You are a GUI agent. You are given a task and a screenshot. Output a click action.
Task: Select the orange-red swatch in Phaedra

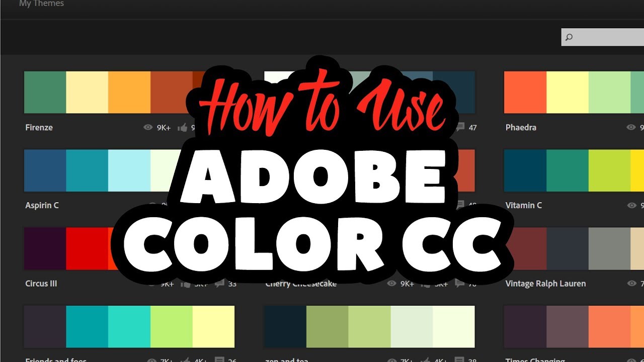525,93
